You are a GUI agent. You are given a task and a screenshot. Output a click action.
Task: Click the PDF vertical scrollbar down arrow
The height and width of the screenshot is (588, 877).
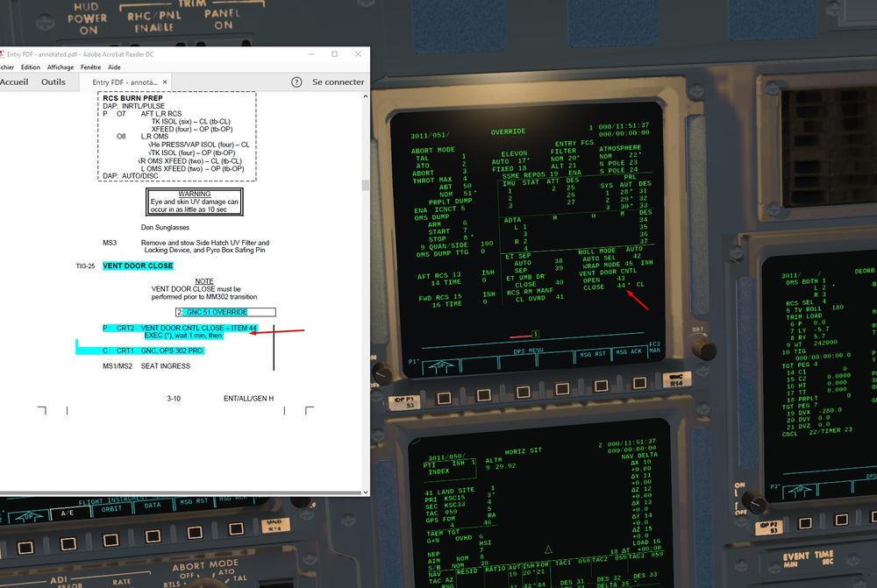click(366, 492)
